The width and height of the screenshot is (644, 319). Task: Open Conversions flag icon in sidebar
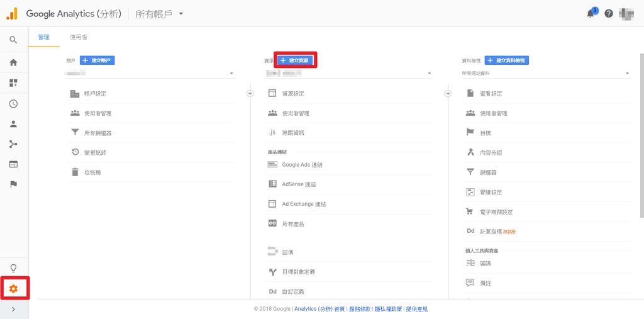tap(13, 184)
